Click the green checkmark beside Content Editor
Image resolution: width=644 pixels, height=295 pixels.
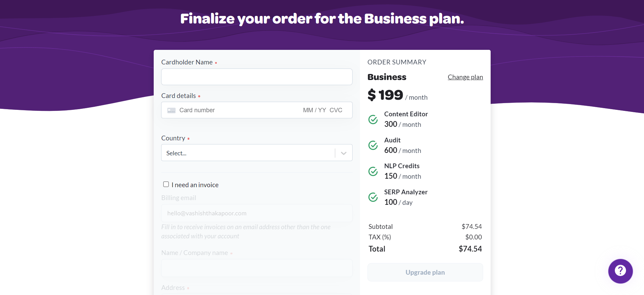[x=373, y=119]
